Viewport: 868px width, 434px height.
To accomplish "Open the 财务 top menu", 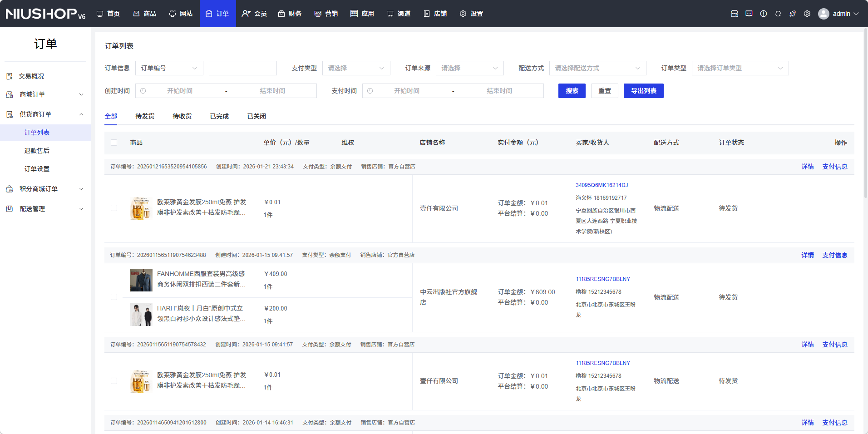I will pyautogui.click(x=290, y=14).
